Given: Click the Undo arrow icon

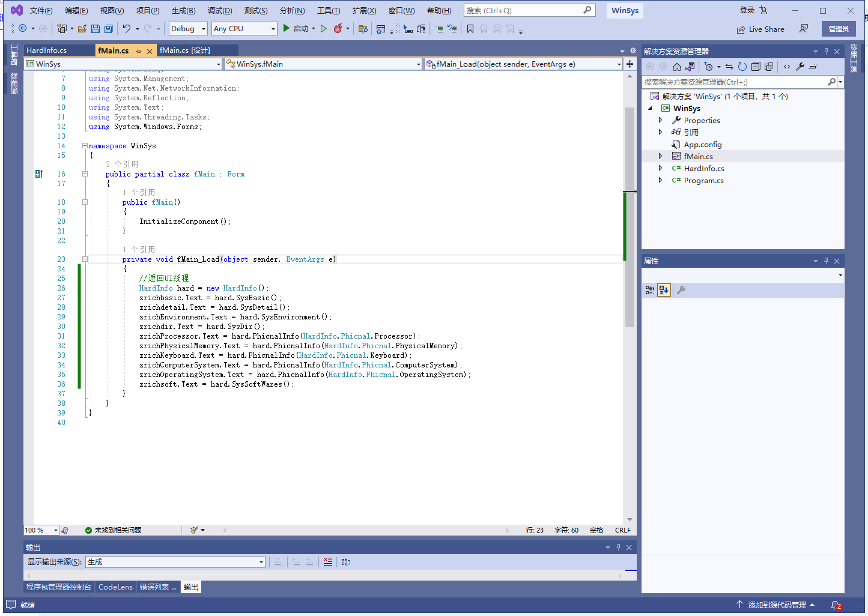Looking at the screenshot, I should [127, 28].
